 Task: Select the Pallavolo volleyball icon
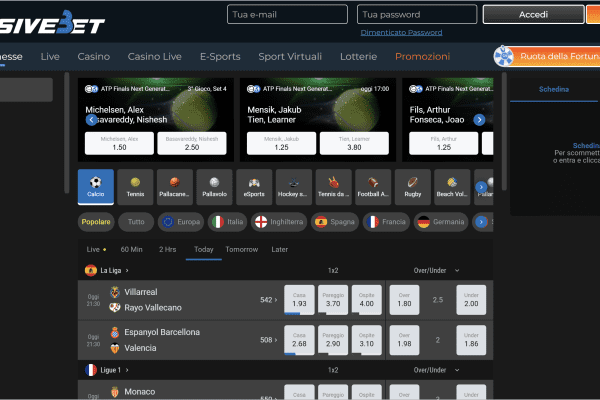[x=215, y=187]
